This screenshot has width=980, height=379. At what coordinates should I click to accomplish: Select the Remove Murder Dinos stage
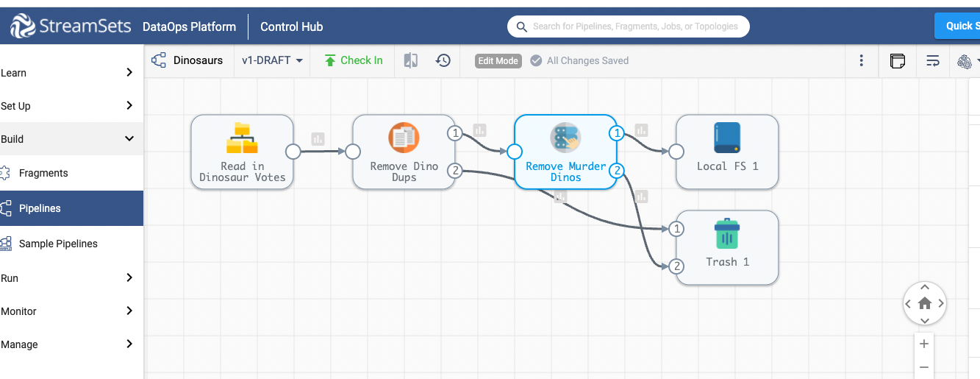pos(565,152)
